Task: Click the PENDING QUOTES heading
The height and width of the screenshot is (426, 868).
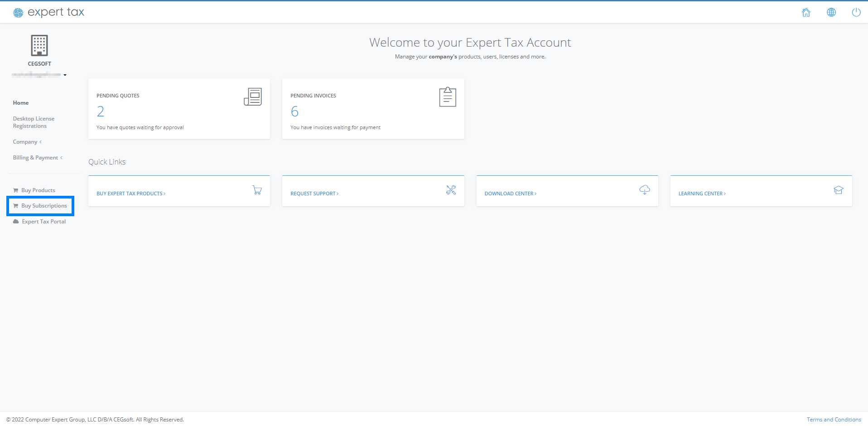Action: tap(118, 96)
